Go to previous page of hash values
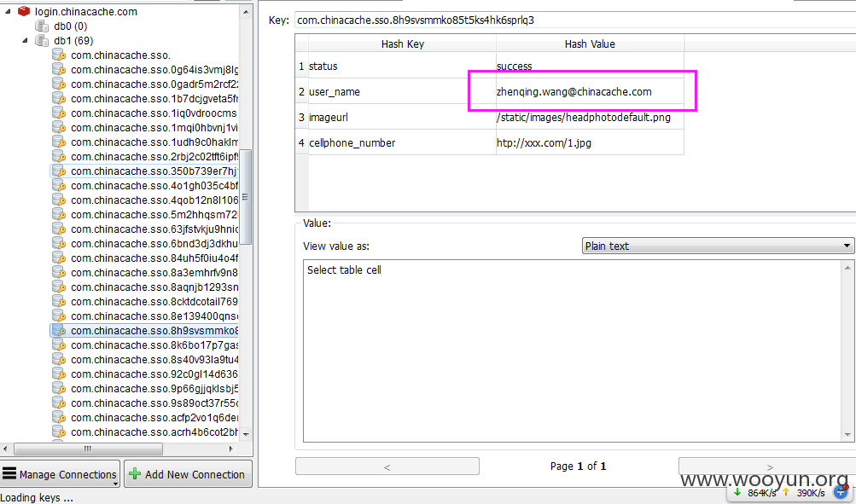This screenshot has height=504, width=856. coord(387,467)
